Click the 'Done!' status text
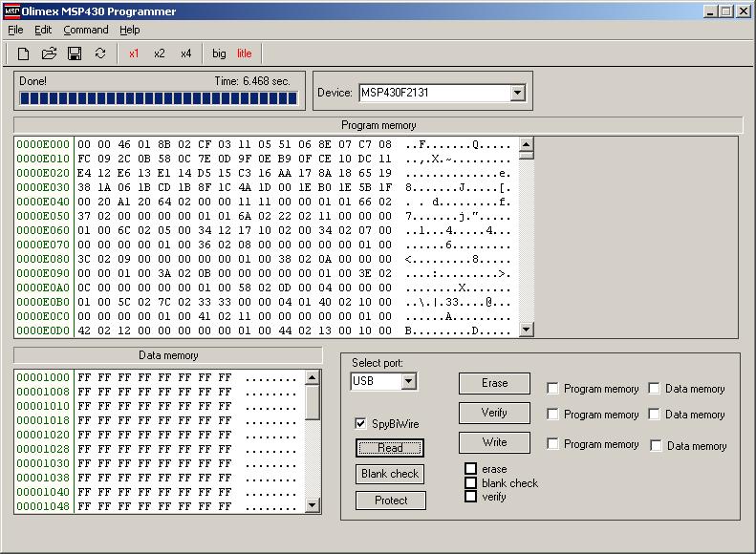 (32, 81)
